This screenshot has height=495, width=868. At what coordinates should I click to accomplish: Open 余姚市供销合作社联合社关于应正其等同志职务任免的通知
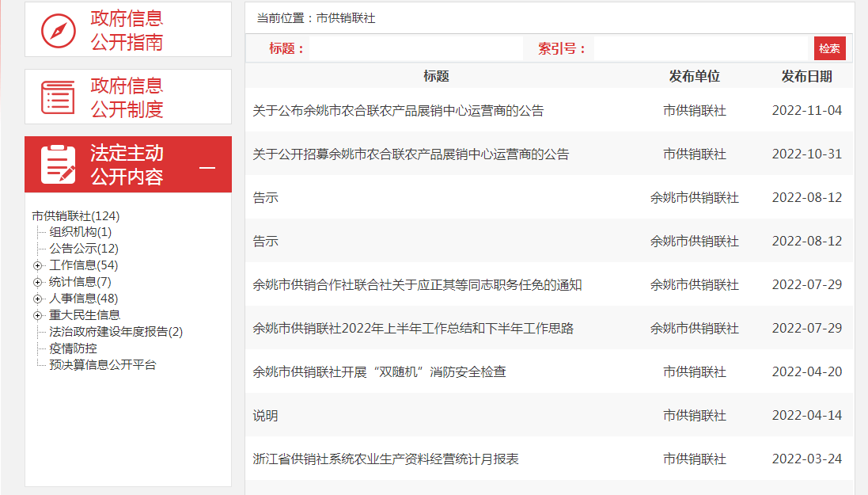418,285
